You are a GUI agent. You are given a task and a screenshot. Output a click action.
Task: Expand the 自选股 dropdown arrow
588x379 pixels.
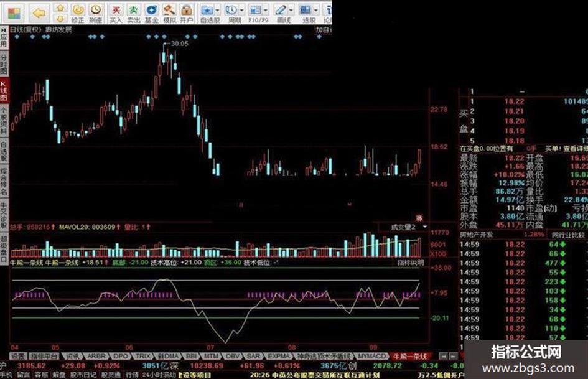coord(217,11)
